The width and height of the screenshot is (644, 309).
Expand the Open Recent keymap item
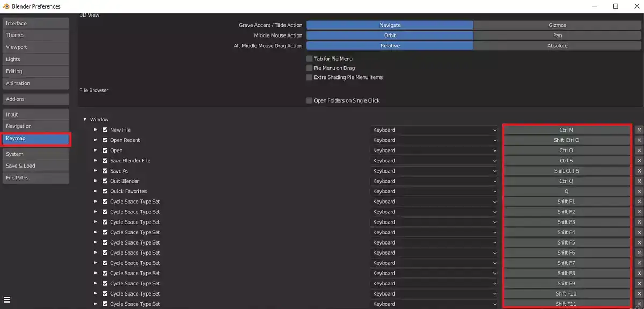[96, 140]
